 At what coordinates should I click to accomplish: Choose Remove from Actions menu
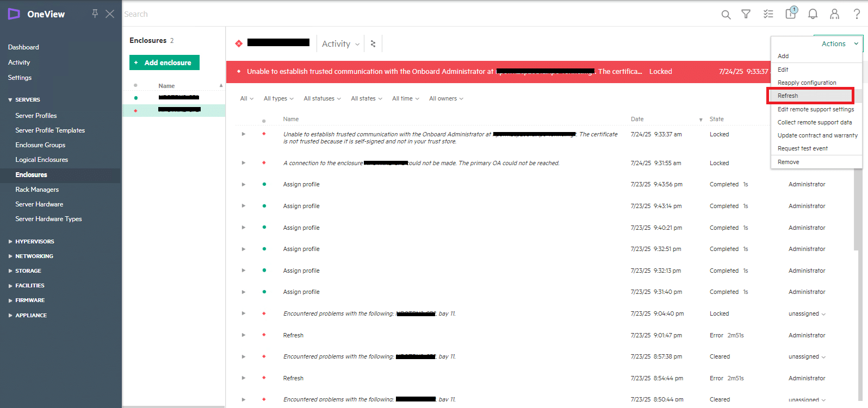pos(788,162)
